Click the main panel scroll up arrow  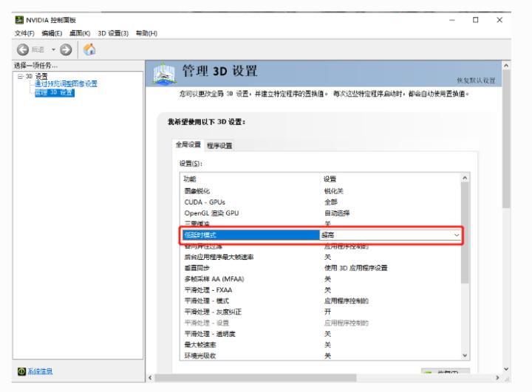[506, 66]
